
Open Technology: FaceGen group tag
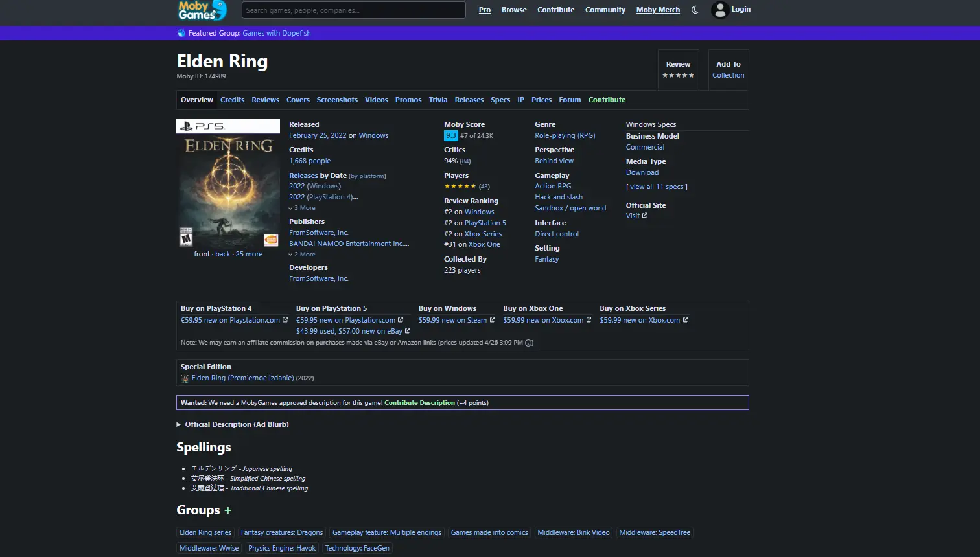tap(357, 548)
